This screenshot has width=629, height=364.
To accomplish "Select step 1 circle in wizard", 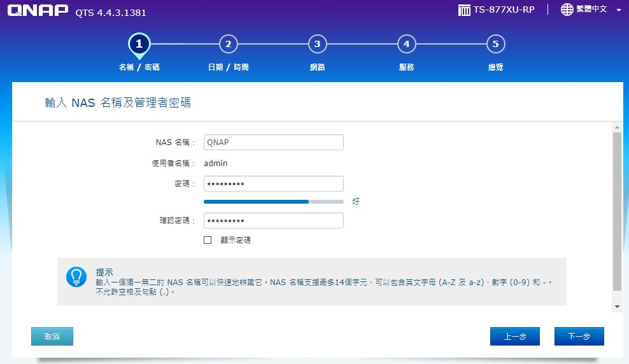I will click(x=139, y=44).
